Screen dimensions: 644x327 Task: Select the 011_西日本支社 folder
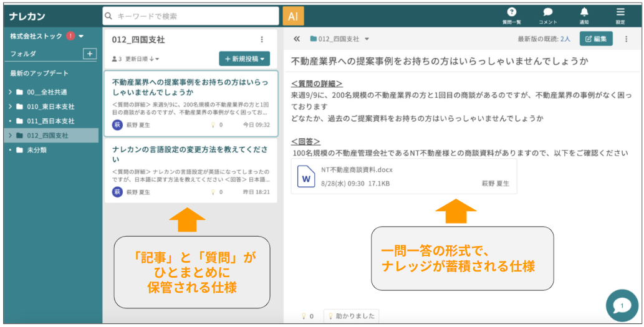pos(51,121)
